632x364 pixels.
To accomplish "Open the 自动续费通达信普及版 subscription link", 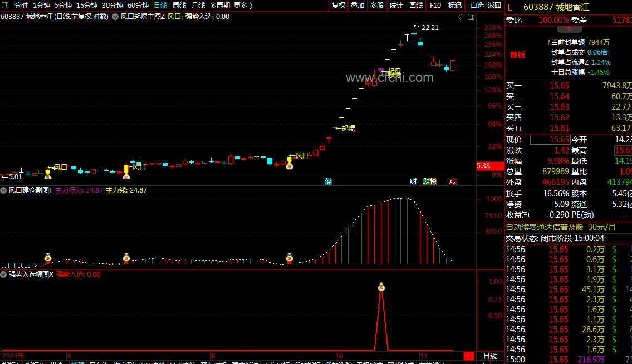I will click(x=561, y=227).
